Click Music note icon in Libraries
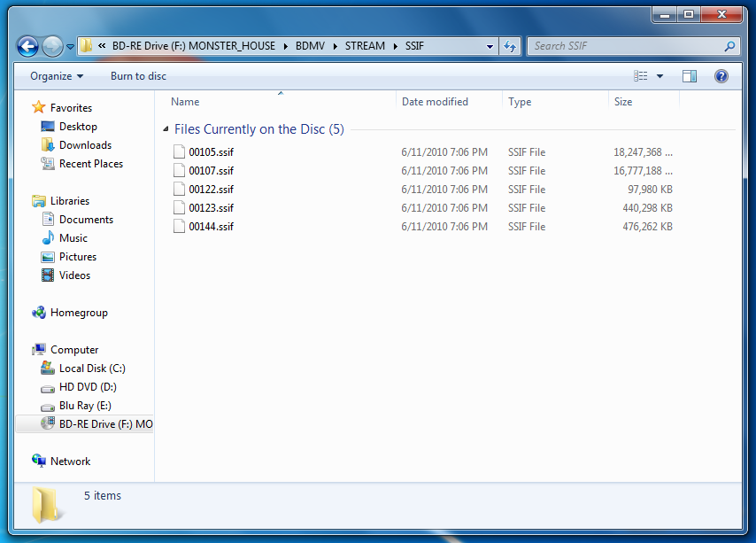Screen dimensions: 756x543 (x=48, y=237)
